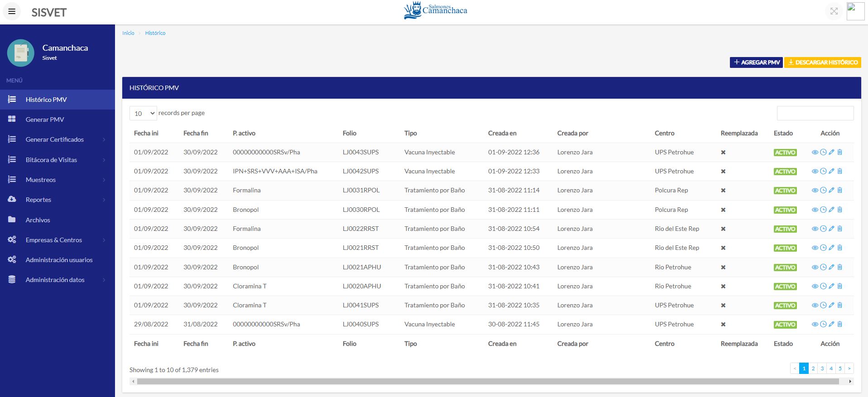Click Histórico breadcrumb link
The width and height of the screenshot is (868, 397).
tap(155, 33)
